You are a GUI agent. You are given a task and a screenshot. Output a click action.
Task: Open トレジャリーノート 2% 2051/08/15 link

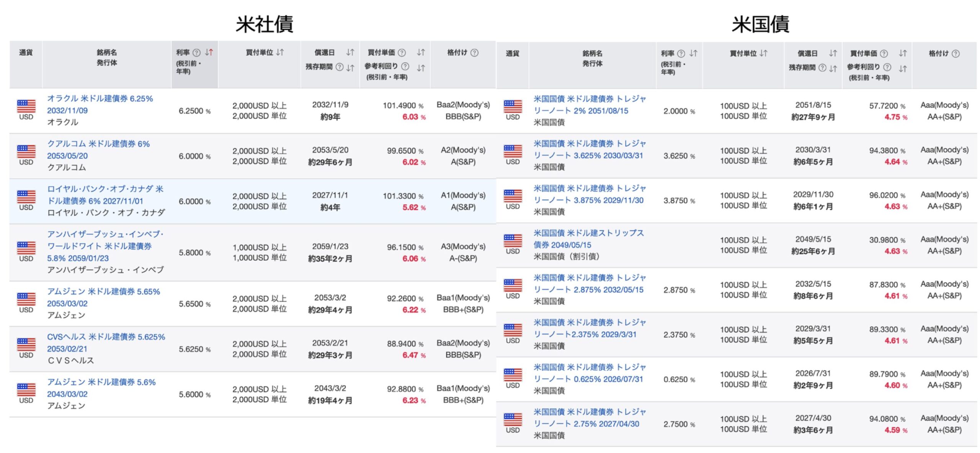point(590,105)
